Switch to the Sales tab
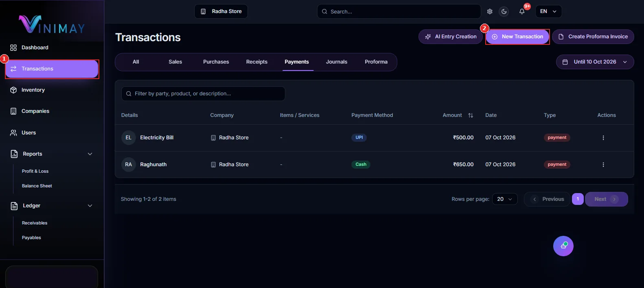644x288 pixels. pyautogui.click(x=175, y=62)
